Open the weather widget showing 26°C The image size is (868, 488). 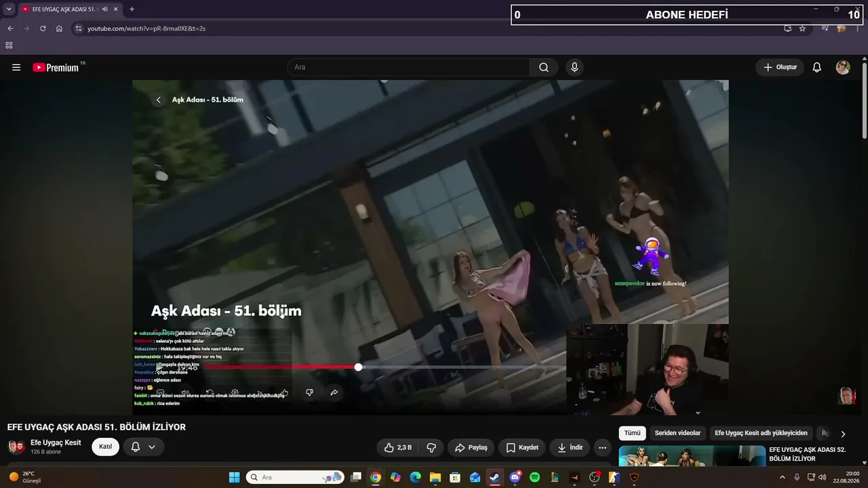(x=25, y=477)
